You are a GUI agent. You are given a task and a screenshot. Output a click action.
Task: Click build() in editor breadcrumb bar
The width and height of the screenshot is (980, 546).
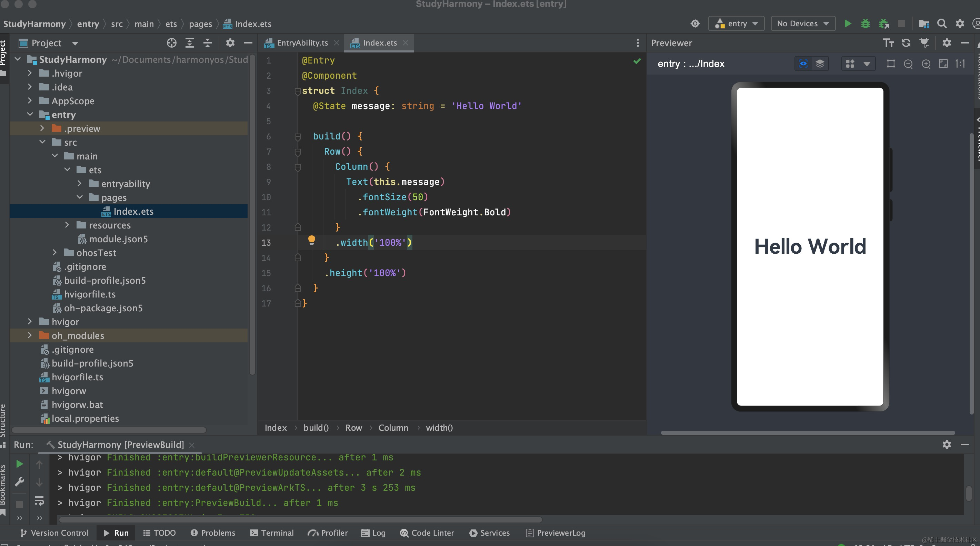(316, 428)
